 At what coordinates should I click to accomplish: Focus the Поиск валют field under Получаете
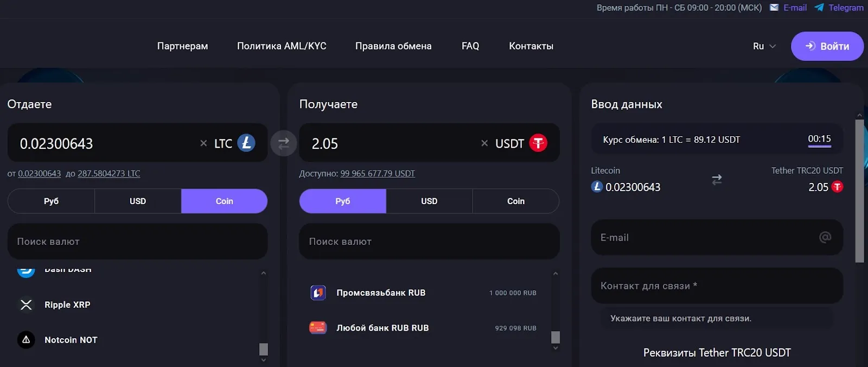coord(429,242)
